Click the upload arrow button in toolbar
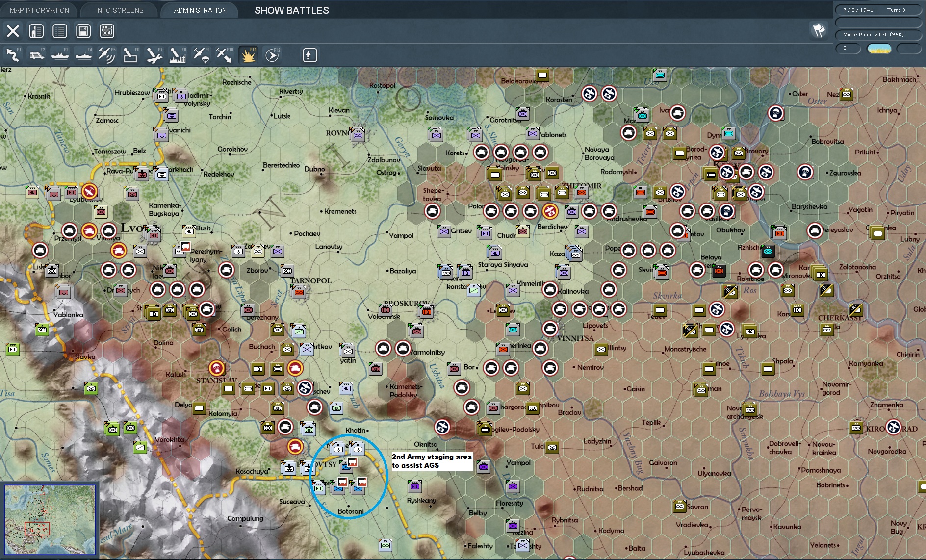This screenshot has height=560, width=926. 309,55
